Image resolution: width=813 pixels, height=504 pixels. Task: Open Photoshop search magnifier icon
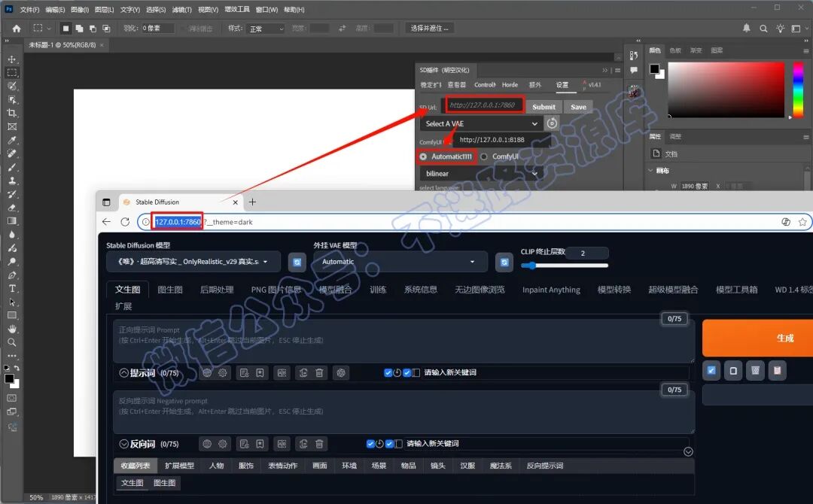coord(763,29)
